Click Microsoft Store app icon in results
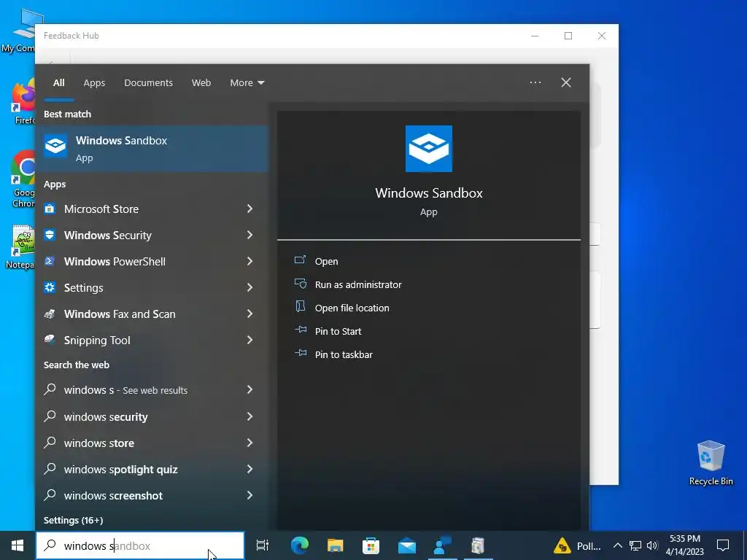Viewport: 747px width, 560px height. pos(50,209)
